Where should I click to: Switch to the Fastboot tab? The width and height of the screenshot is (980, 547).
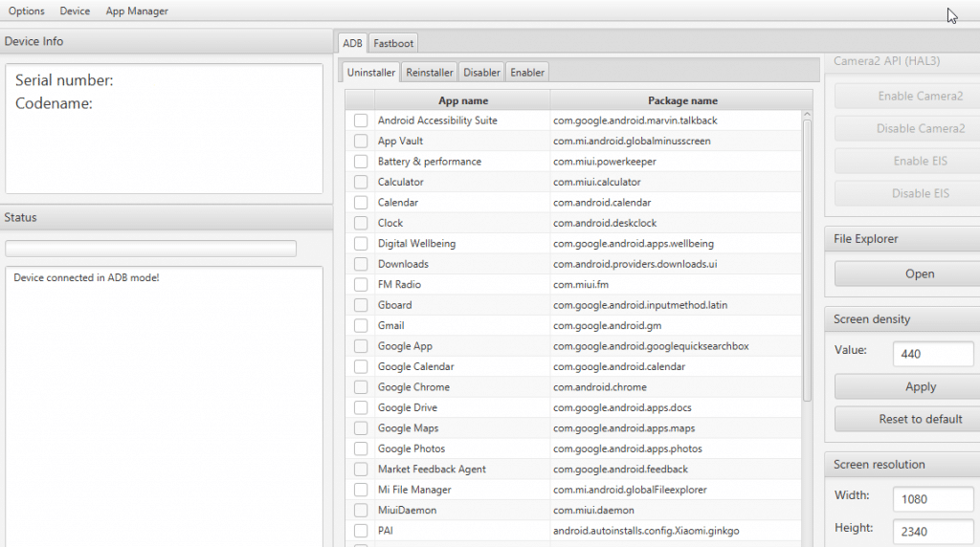[392, 43]
